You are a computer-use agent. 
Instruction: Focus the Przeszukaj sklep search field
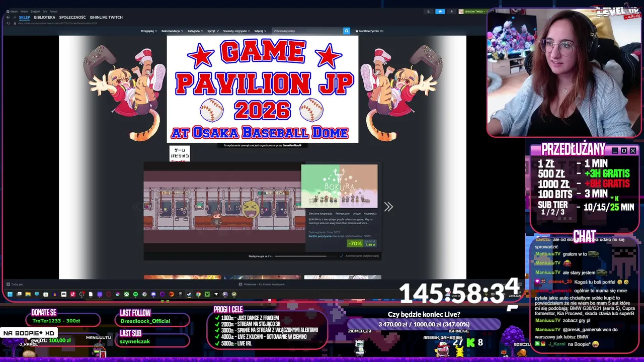(307, 31)
